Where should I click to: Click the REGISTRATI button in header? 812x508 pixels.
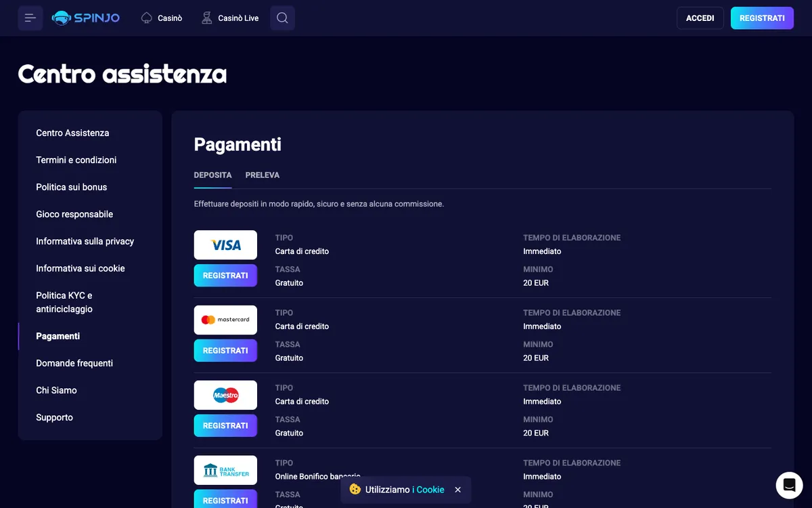click(x=762, y=18)
